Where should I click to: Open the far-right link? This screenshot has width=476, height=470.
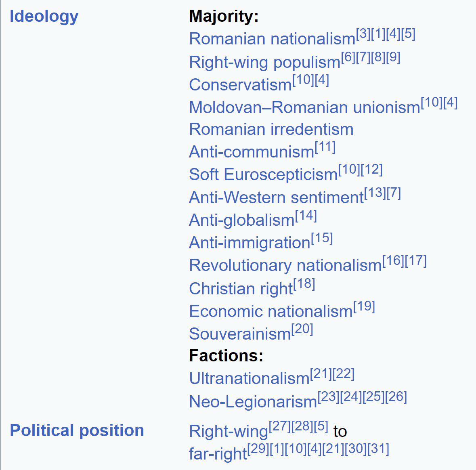218,454
